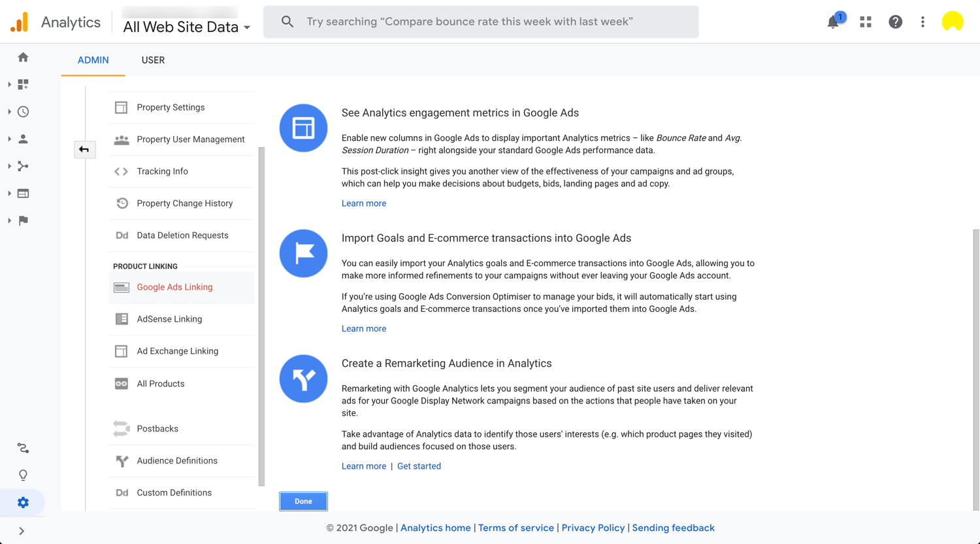Image resolution: width=980 pixels, height=544 pixels.
Task: Open the Home report icon
Action: 23,58
